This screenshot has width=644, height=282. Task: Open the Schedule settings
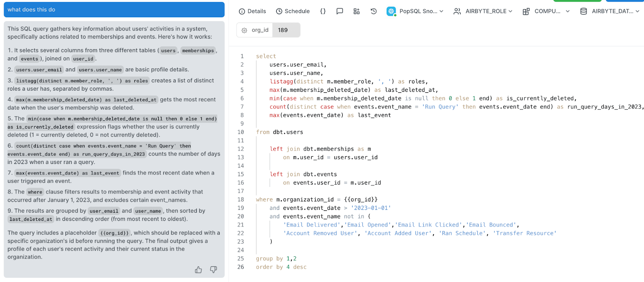coord(293,11)
